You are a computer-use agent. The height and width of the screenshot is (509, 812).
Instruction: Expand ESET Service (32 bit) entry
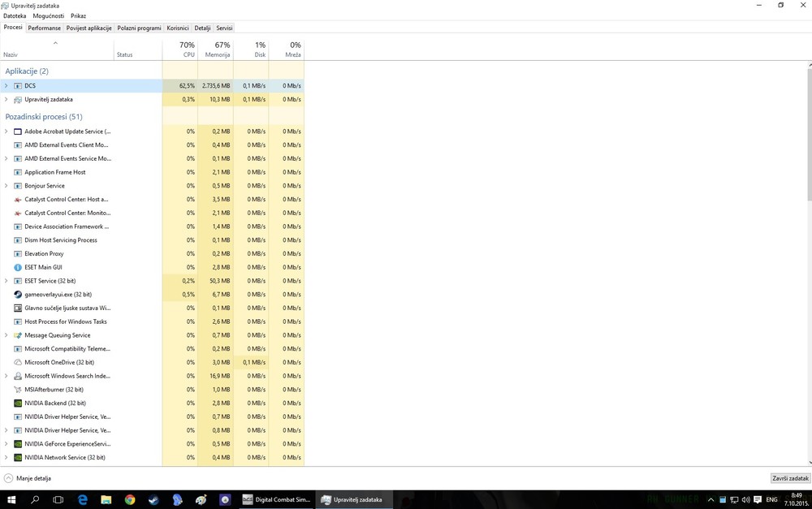[6, 281]
